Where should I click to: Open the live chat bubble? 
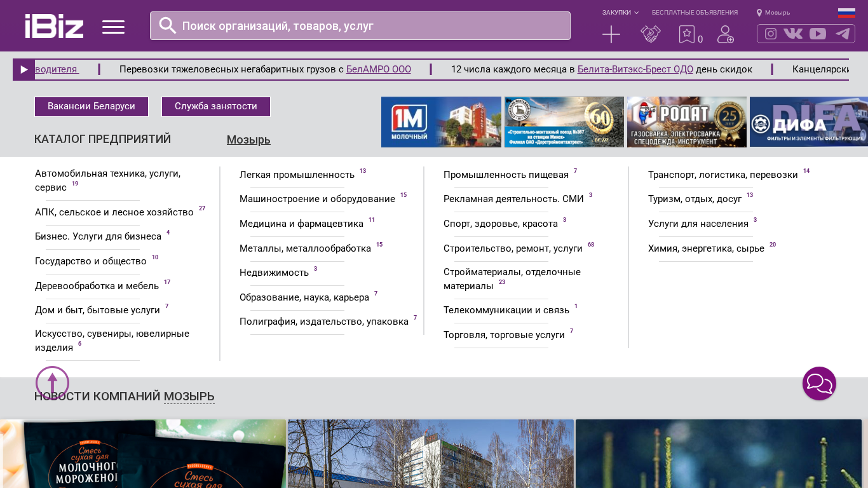tap(819, 383)
